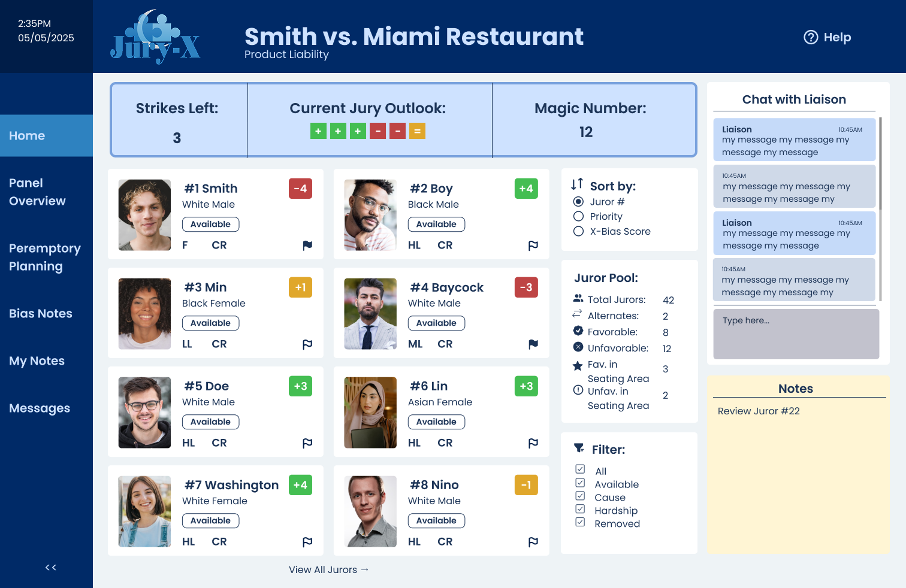Click the Filter funnel icon
Image resolution: width=906 pixels, height=588 pixels.
click(579, 448)
